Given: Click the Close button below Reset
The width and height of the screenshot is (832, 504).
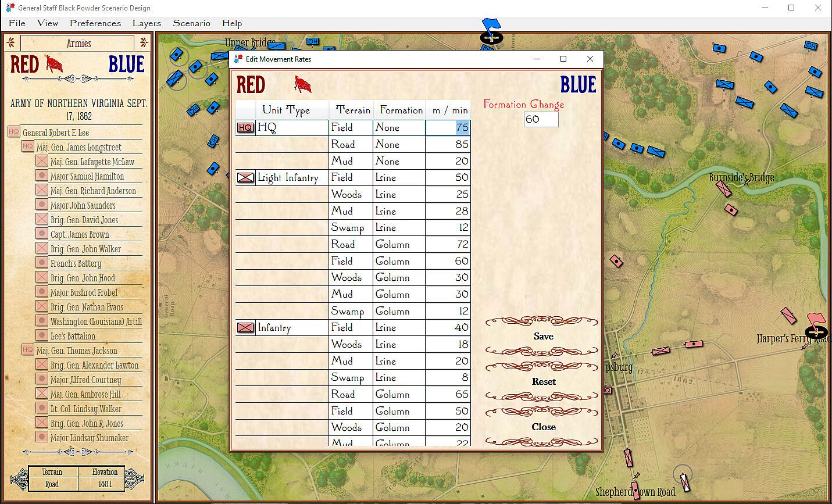Looking at the screenshot, I should pyautogui.click(x=543, y=427).
